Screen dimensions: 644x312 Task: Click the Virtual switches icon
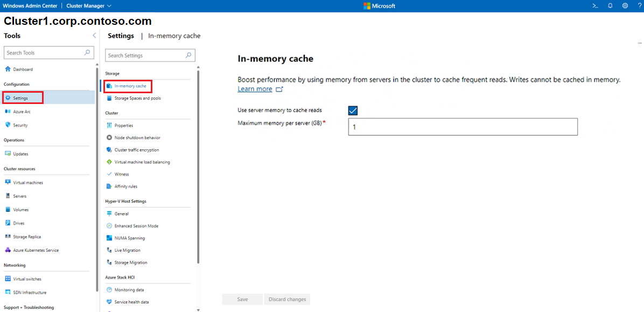coord(8,279)
